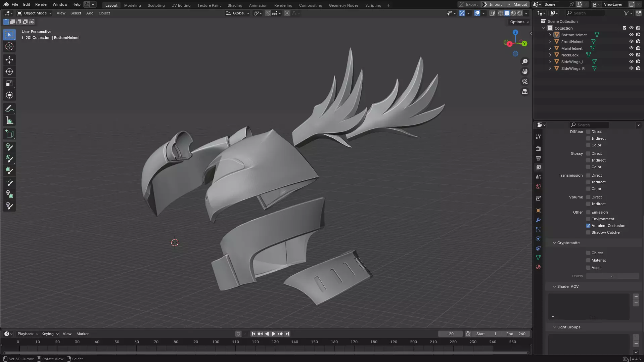Enable Cryptomatte Object checkbox
644x362 pixels.
coord(588,253)
